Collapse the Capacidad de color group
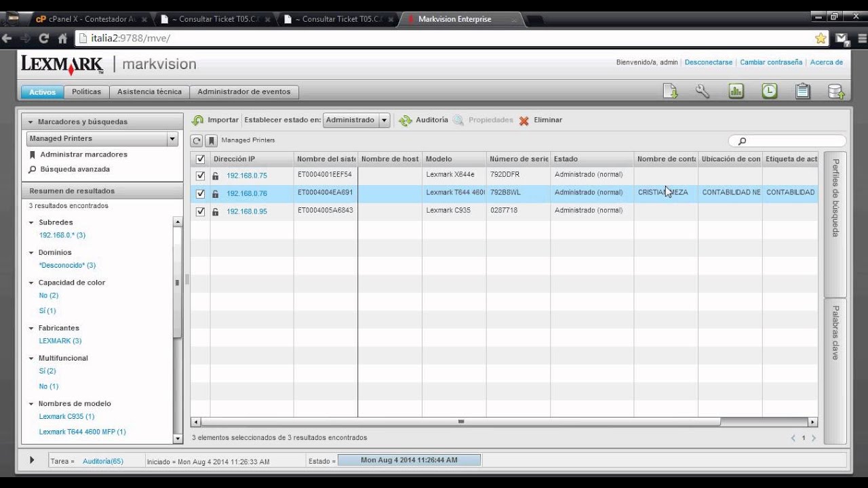The height and width of the screenshot is (488, 868). point(31,283)
